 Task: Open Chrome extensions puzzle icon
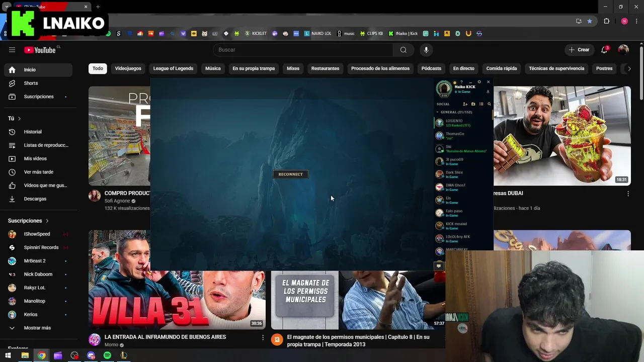[606, 21]
